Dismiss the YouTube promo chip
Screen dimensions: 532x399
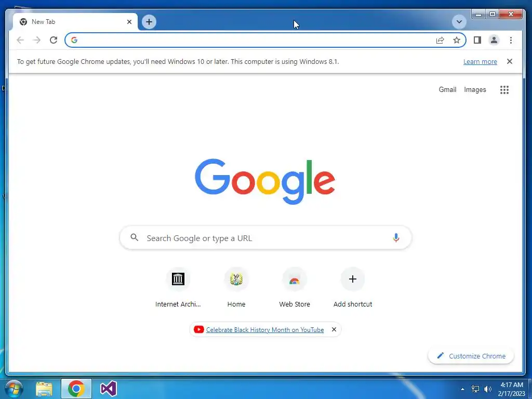pos(334,329)
